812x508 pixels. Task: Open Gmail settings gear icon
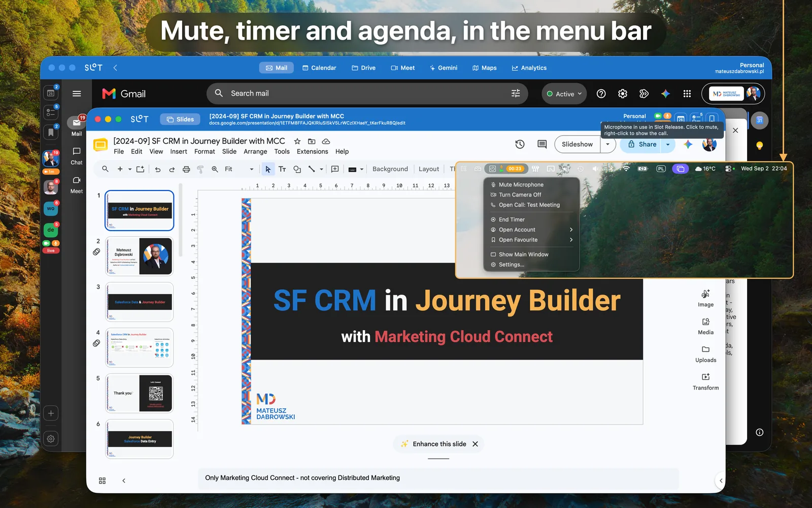[623, 93]
